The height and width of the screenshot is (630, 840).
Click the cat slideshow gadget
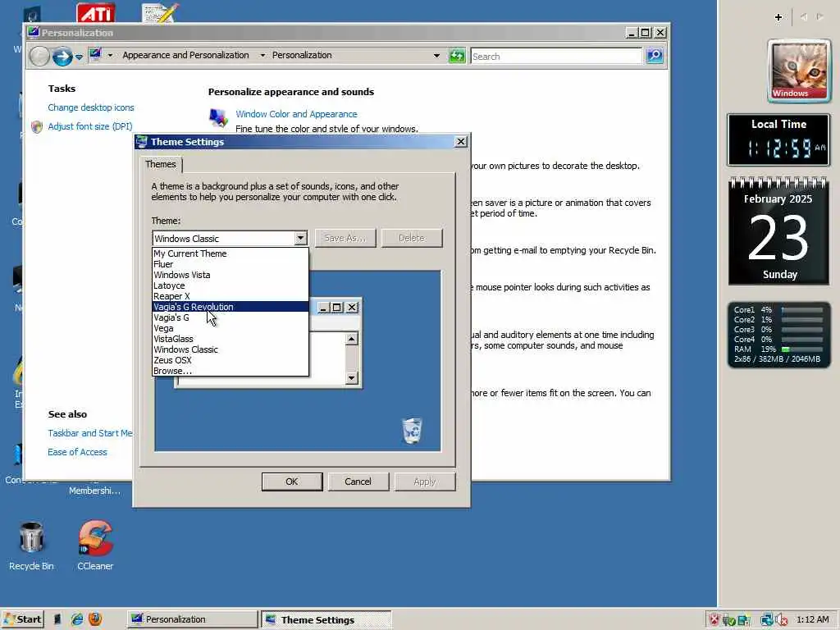[799, 71]
